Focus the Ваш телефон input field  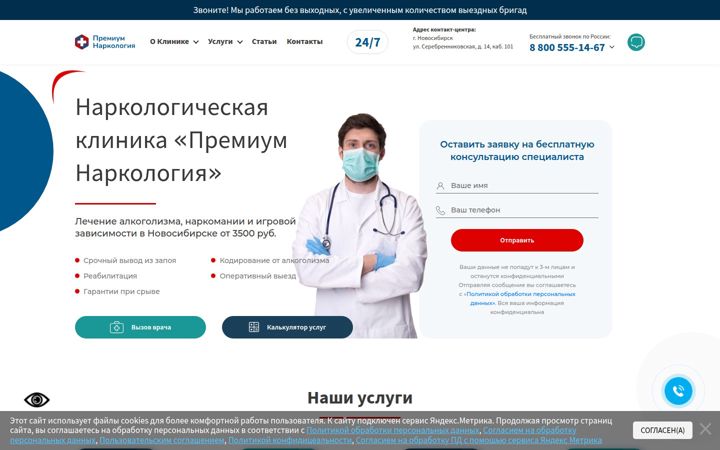517,210
